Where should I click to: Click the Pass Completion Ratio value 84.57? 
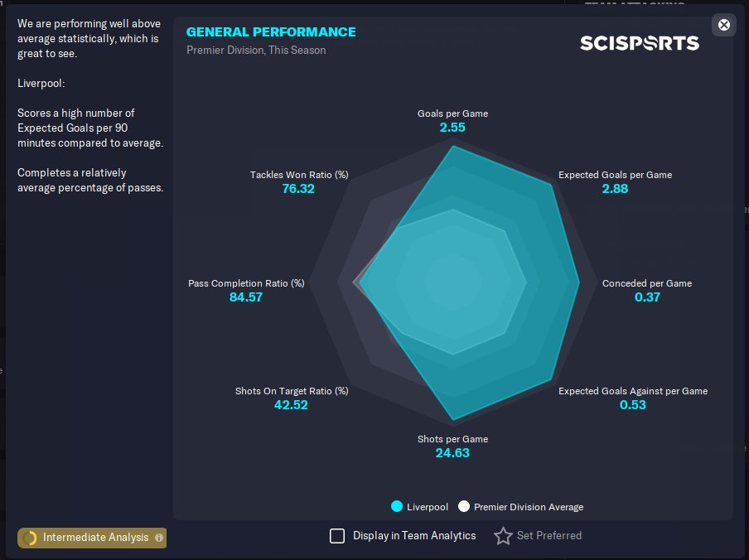point(246,297)
